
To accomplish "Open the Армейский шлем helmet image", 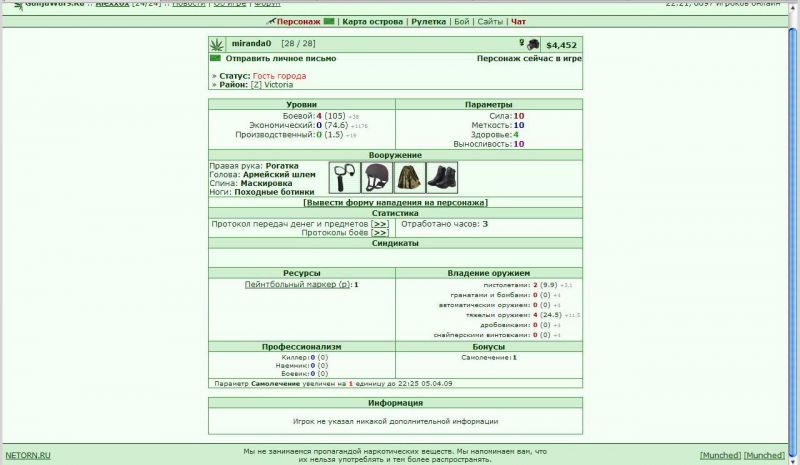I will pyautogui.click(x=377, y=178).
